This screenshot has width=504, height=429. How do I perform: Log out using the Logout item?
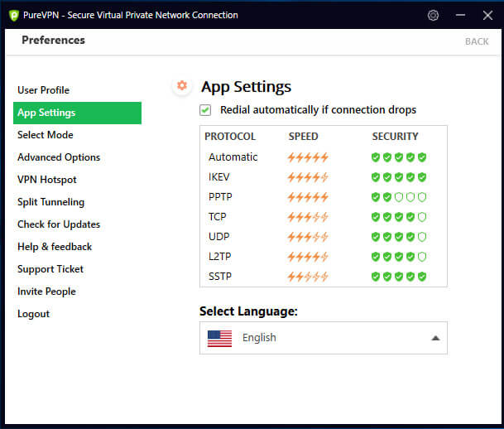coord(33,314)
